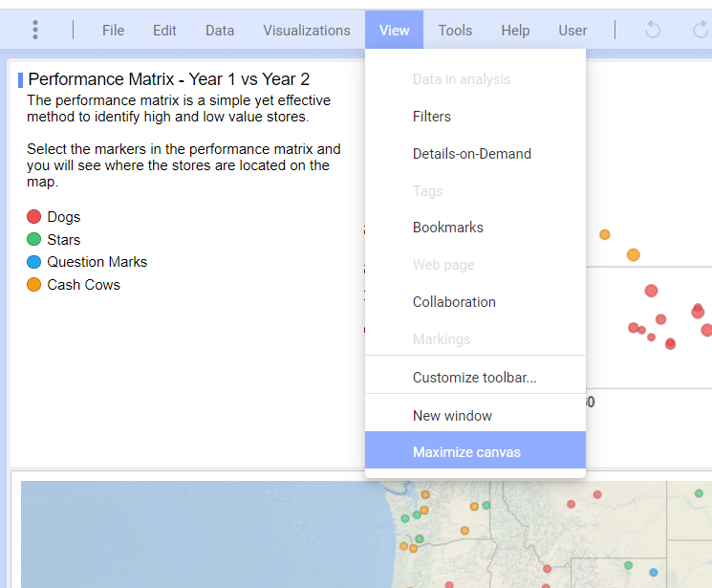Click the blue Question Marks legend circle

click(34, 262)
